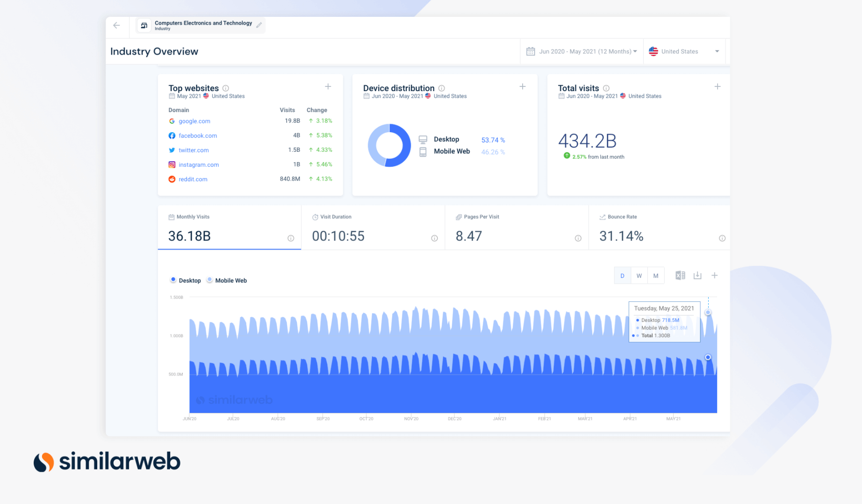Select the Visit Duration metric tab

373,228
